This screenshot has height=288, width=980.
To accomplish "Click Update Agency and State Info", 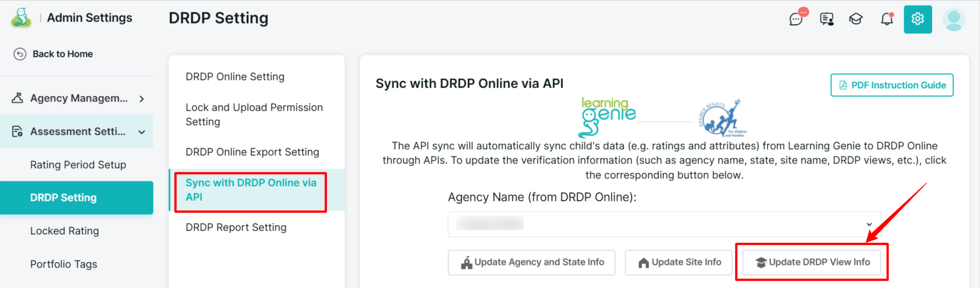I will coord(532,262).
